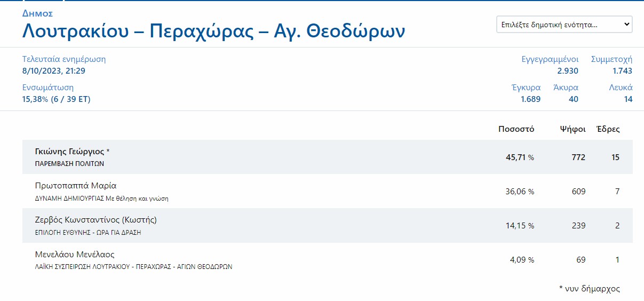This screenshot has height=301, width=644.
Task: Click the Έδρες column header
Action: point(608,129)
